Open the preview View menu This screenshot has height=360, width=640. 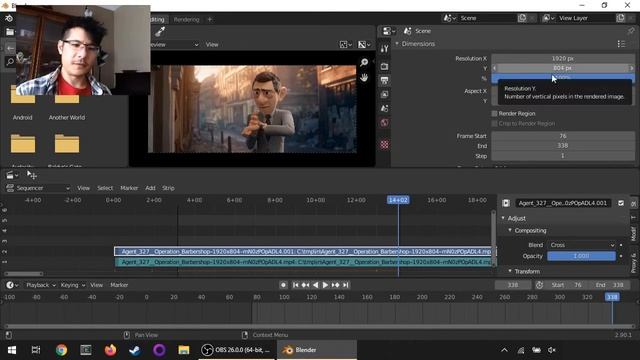coord(212,44)
